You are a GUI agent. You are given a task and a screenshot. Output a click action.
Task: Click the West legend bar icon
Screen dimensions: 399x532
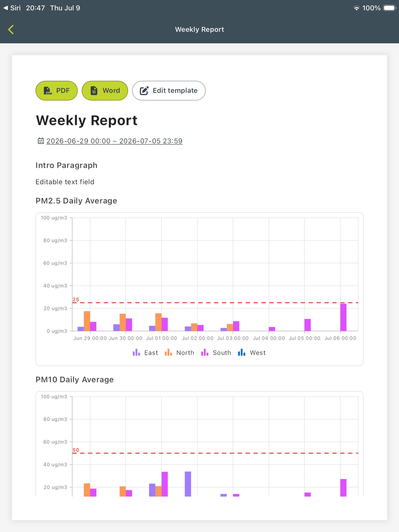[241, 352]
